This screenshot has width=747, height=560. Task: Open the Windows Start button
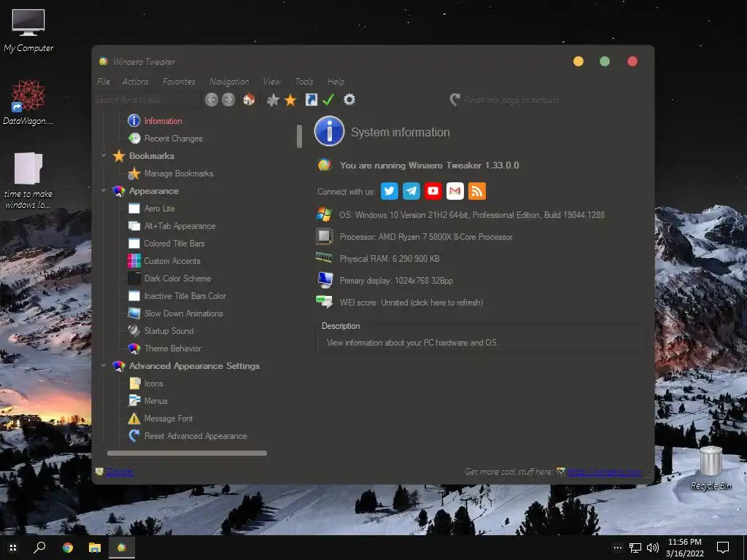click(13, 548)
